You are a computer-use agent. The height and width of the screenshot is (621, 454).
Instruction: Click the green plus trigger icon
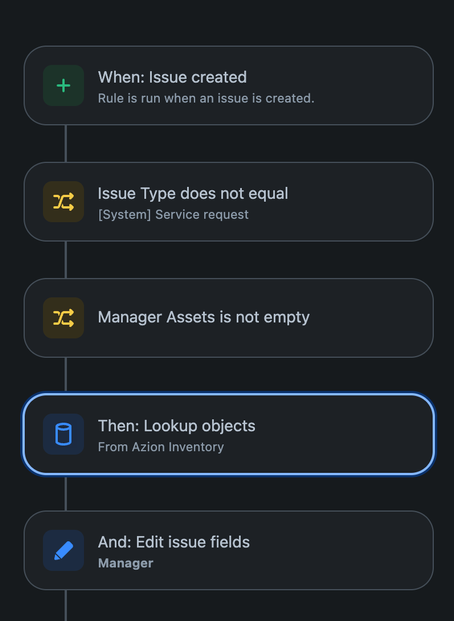coord(63,86)
